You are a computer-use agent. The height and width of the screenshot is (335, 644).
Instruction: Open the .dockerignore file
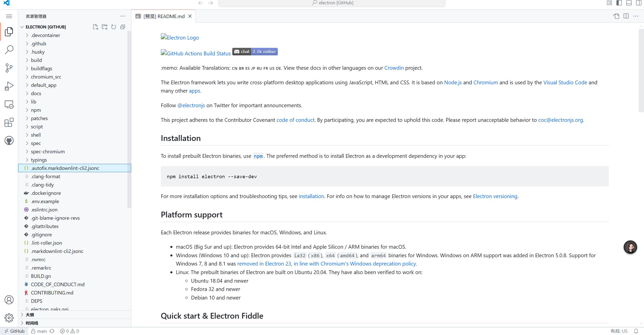pyautogui.click(x=74, y=193)
